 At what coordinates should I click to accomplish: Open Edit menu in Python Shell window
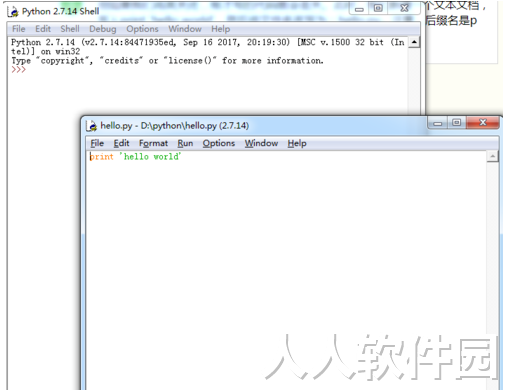pyautogui.click(x=43, y=29)
